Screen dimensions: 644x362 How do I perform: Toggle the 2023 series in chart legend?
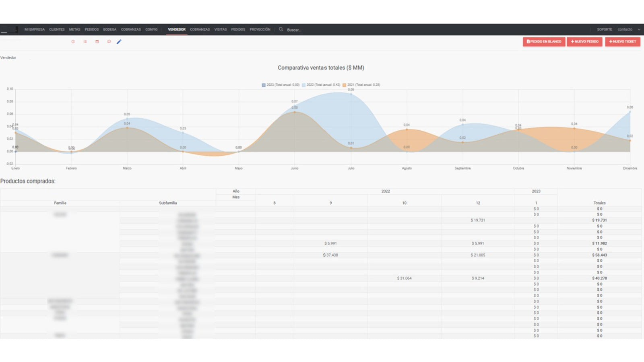[x=281, y=85]
